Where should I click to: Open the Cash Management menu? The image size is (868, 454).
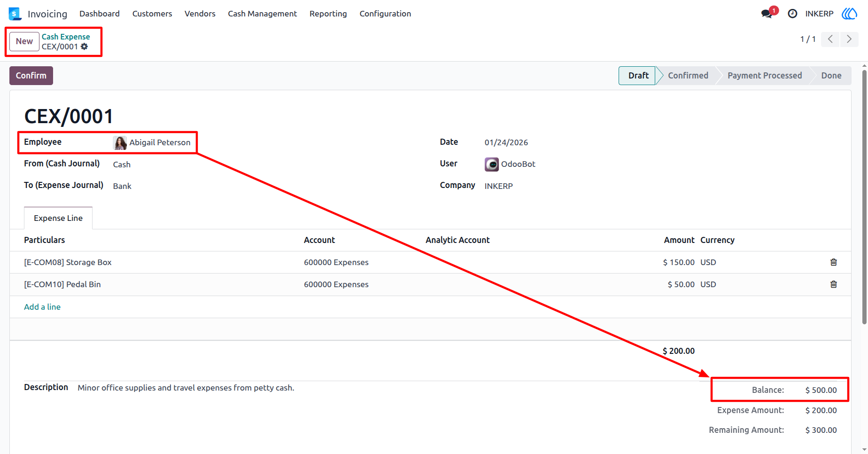pyautogui.click(x=263, y=14)
